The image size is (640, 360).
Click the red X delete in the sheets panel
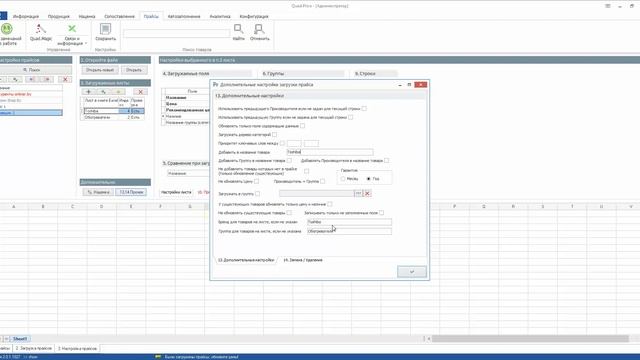(140, 92)
